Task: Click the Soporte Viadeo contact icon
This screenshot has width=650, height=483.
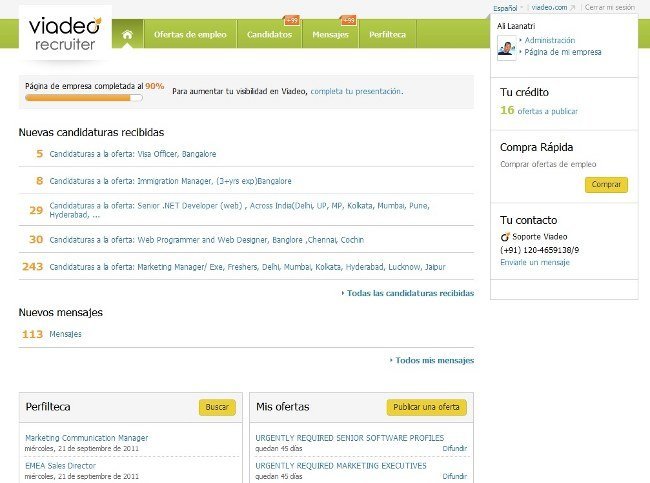Action: (505, 236)
